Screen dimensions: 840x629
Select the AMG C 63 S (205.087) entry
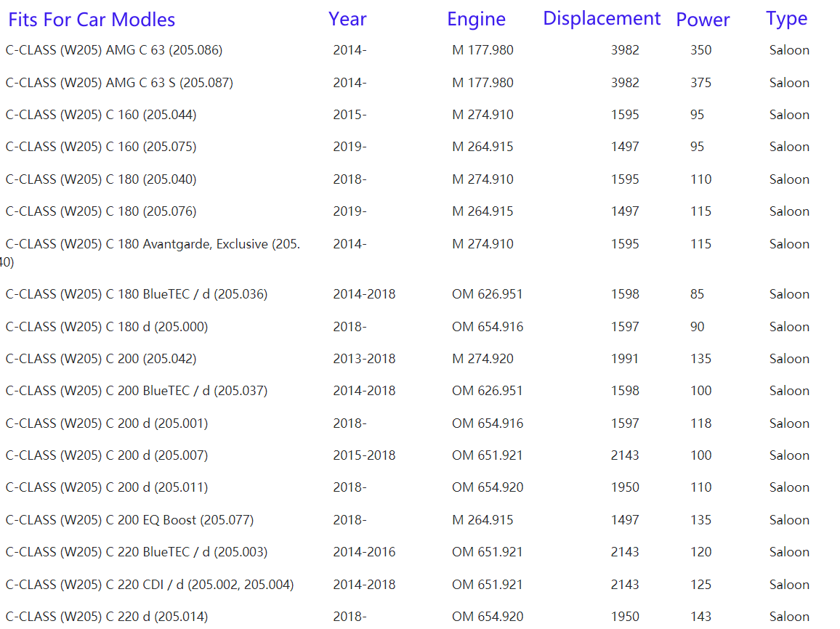coord(119,83)
